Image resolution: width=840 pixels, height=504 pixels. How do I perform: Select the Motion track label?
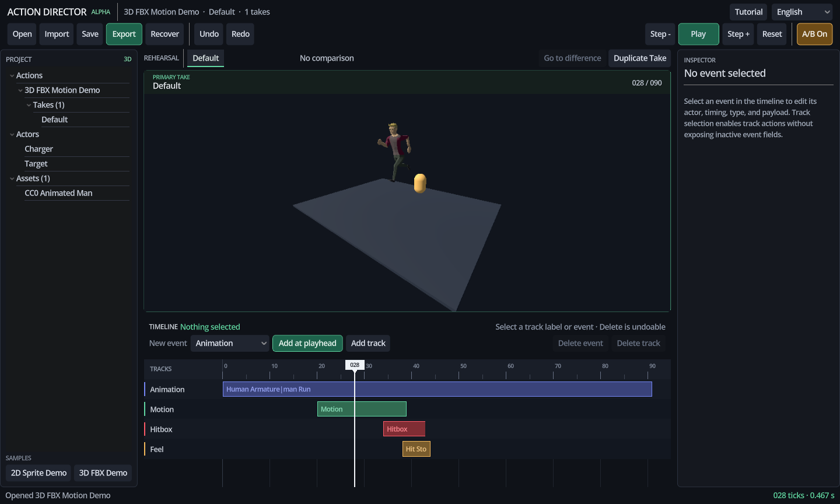click(x=162, y=409)
